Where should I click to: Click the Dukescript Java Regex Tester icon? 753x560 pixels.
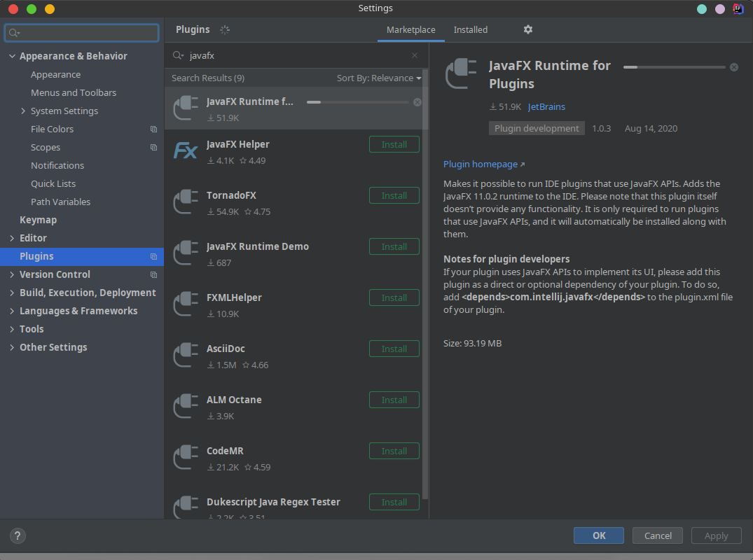click(186, 507)
